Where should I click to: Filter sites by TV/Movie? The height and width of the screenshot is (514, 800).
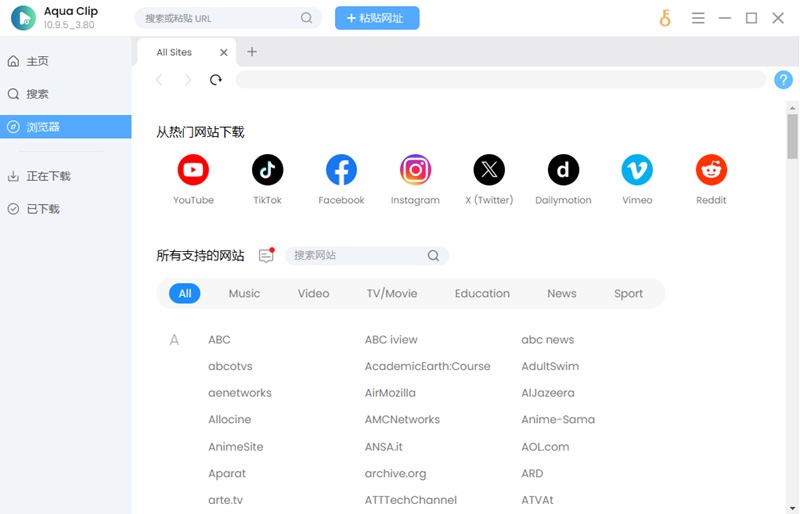(x=392, y=293)
